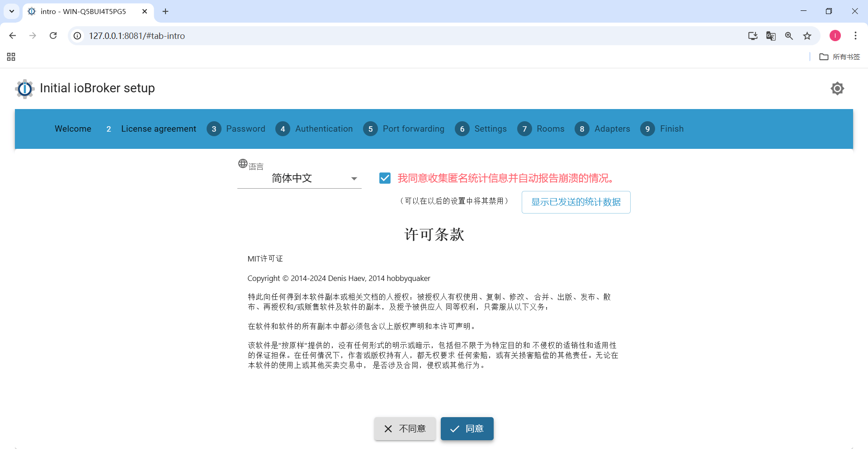Expand the tab search chevron
Screen dimensions: 868x466
pyautogui.click(x=12, y=11)
